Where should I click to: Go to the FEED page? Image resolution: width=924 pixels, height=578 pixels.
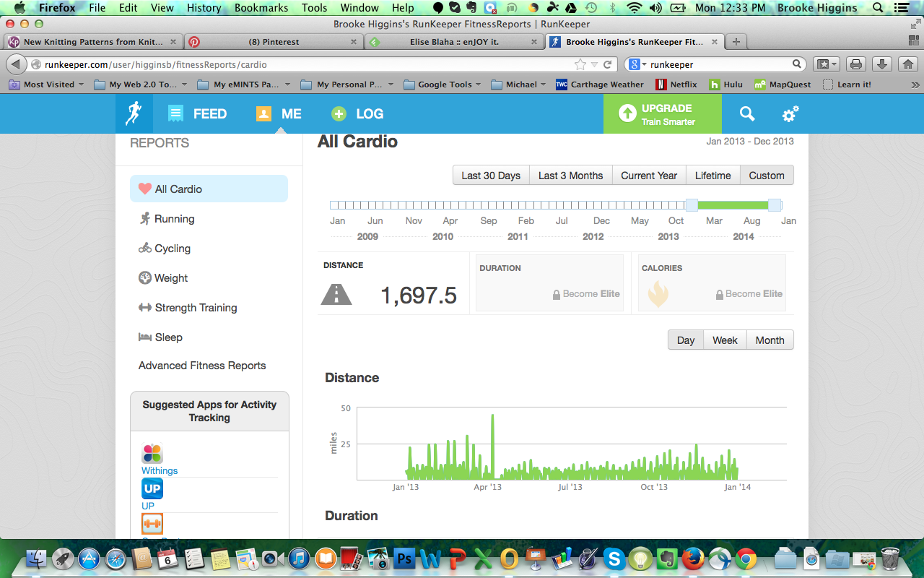(x=197, y=113)
